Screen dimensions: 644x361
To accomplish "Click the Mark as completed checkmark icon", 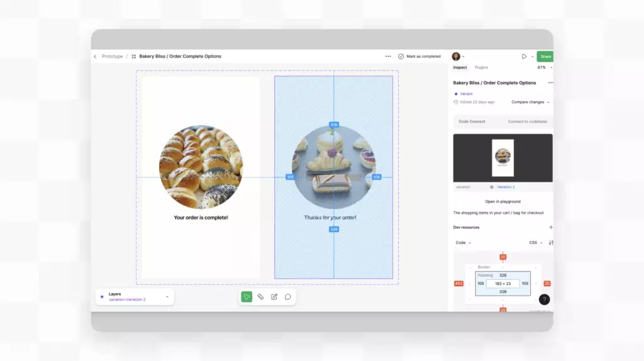I will [x=401, y=56].
